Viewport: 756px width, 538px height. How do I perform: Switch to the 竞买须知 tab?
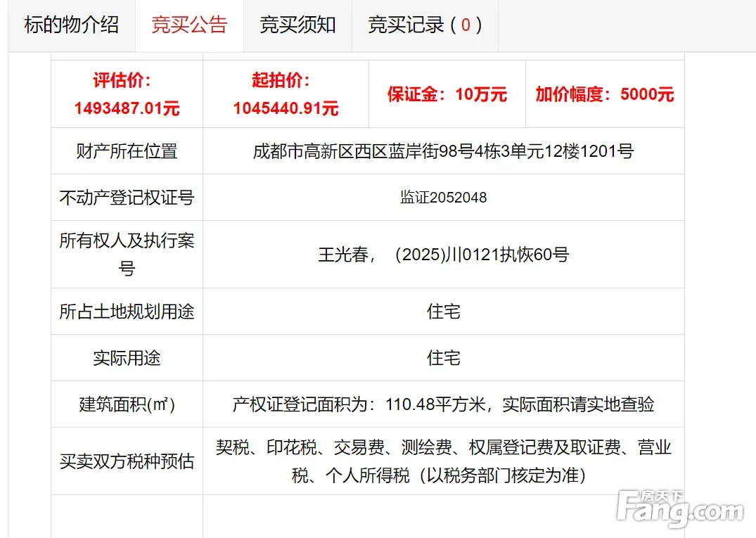[x=297, y=25]
